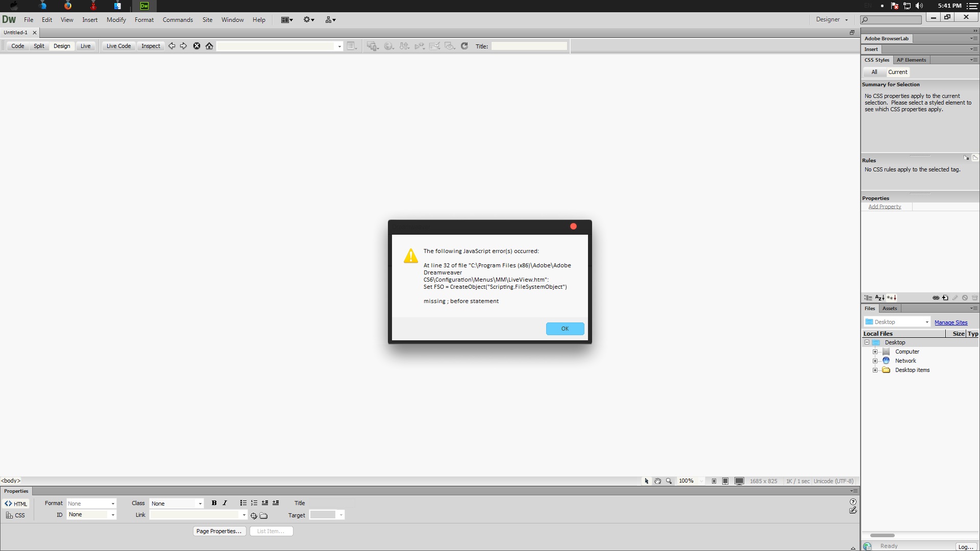Open the Insert panel tab
This screenshot has height=551, width=980.
[871, 49]
